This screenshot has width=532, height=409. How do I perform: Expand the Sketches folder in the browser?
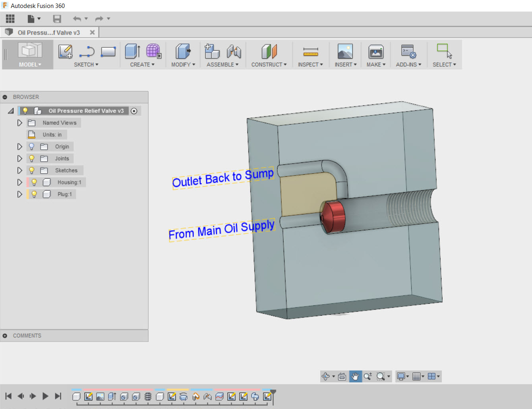[x=20, y=170]
